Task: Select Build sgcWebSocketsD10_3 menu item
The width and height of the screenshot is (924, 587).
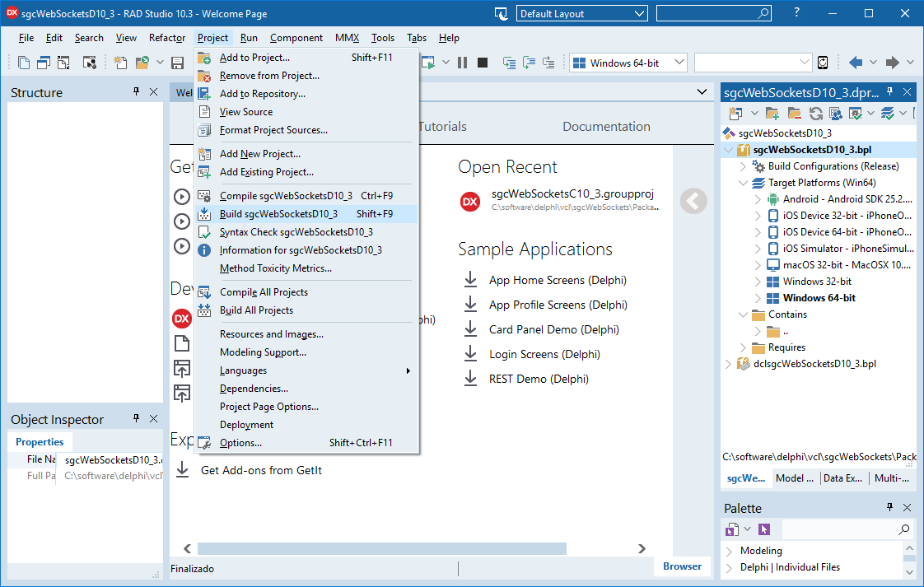Action: point(306,214)
